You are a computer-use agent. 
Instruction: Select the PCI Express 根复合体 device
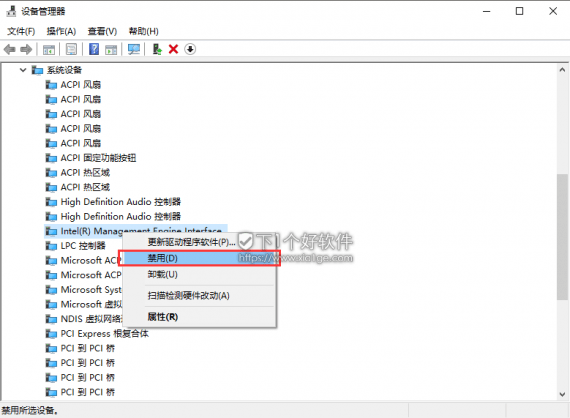coord(105,334)
